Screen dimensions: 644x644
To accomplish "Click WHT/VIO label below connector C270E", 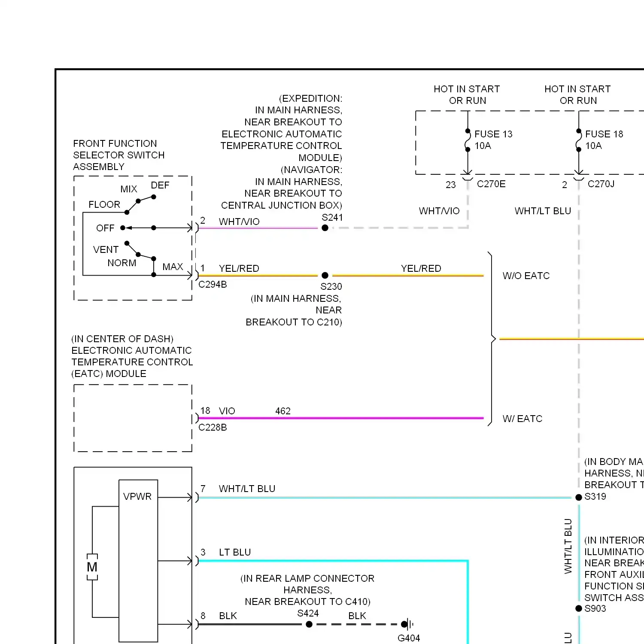I will (x=439, y=211).
